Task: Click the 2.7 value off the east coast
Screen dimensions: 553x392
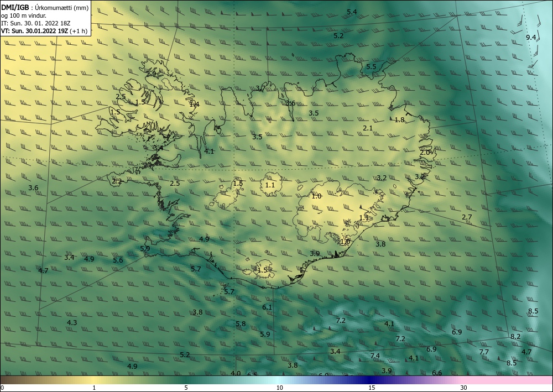Action: click(467, 217)
